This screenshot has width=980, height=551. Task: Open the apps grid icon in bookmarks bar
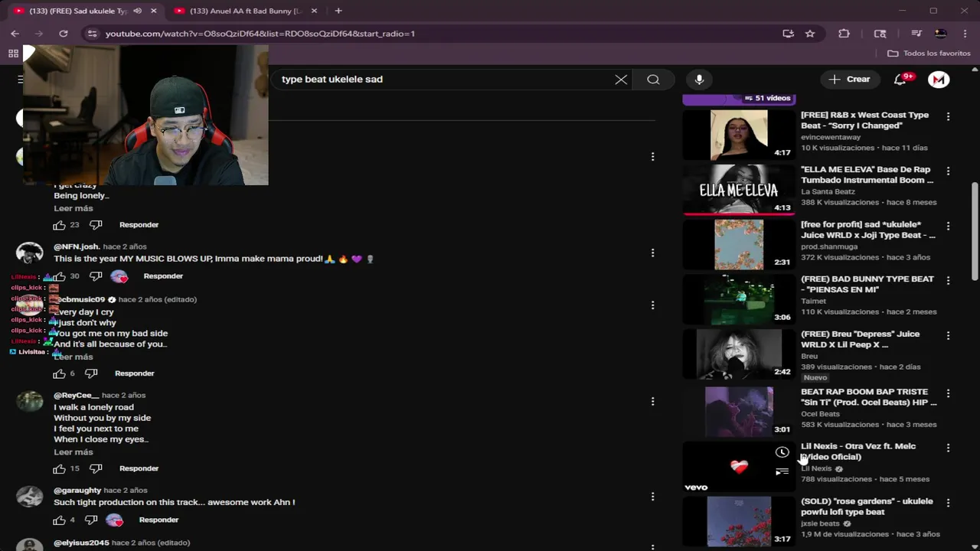click(x=13, y=54)
